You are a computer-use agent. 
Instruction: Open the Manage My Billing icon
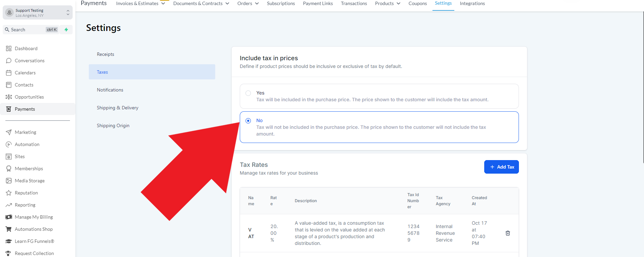(9, 217)
